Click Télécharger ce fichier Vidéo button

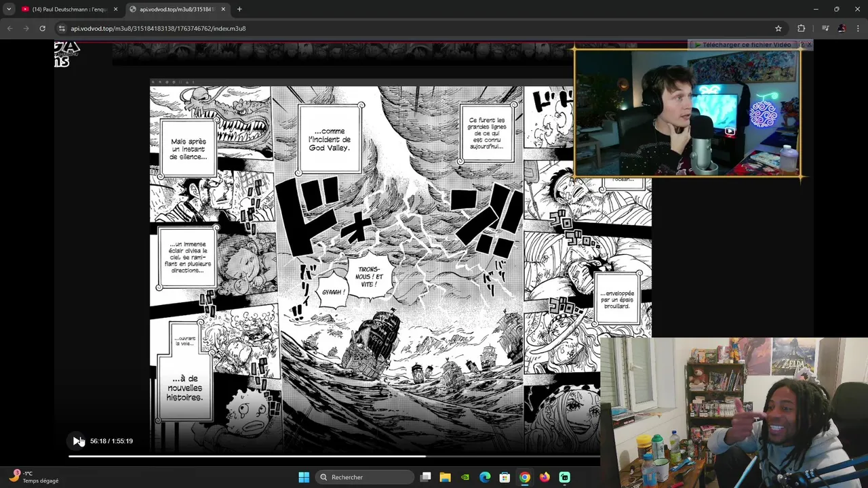[x=742, y=45]
